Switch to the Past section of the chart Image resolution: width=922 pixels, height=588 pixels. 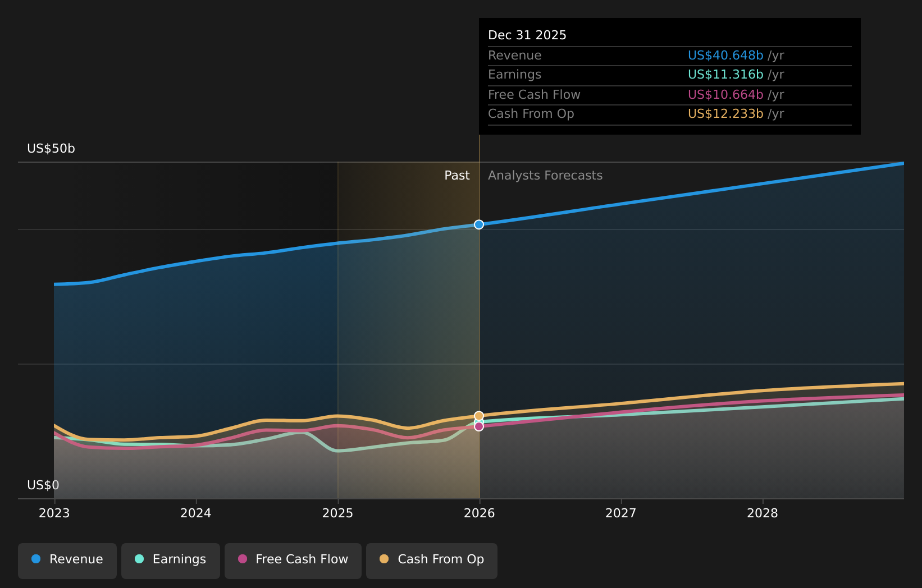[457, 175]
